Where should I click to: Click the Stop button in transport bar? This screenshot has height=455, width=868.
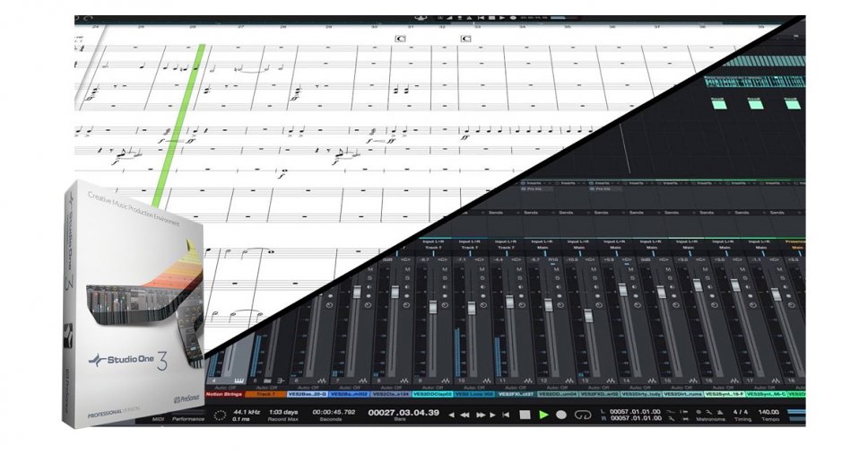(x=524, y=415)
